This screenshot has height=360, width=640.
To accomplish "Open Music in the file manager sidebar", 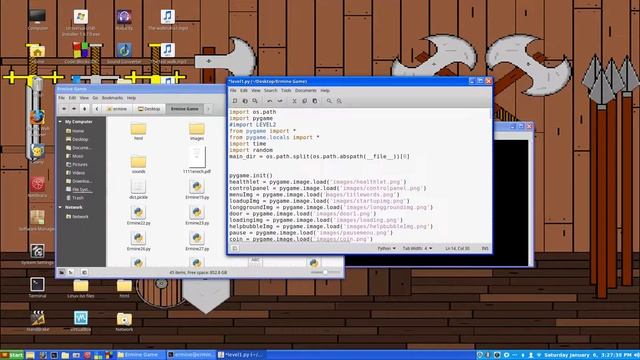I will tap(75, 156).
